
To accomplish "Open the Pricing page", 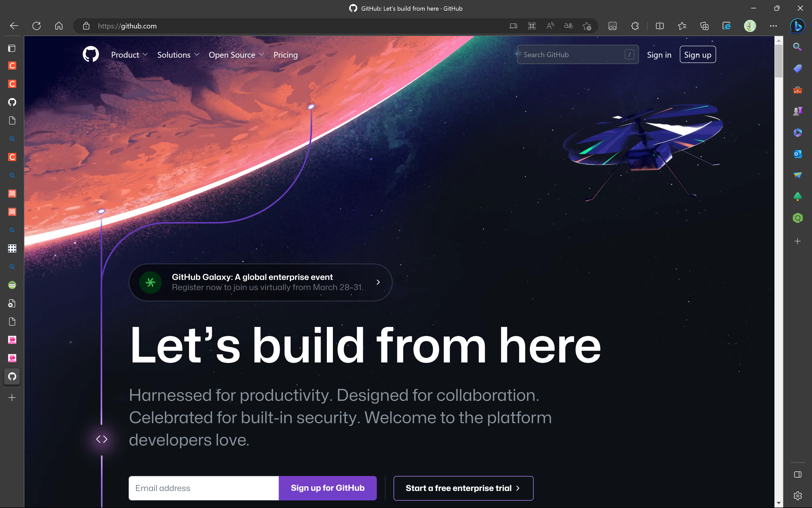I will 285,55.
